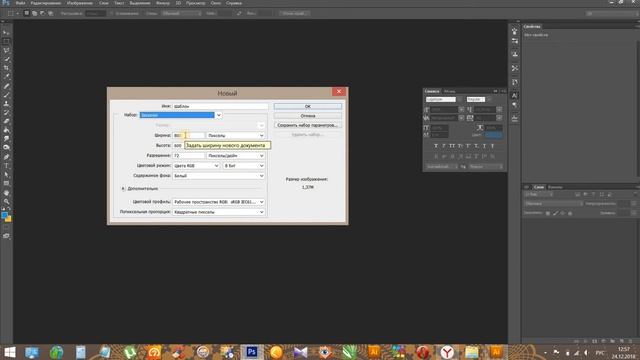
Task: Click the Уточн. край button
Action: point(294,13)
